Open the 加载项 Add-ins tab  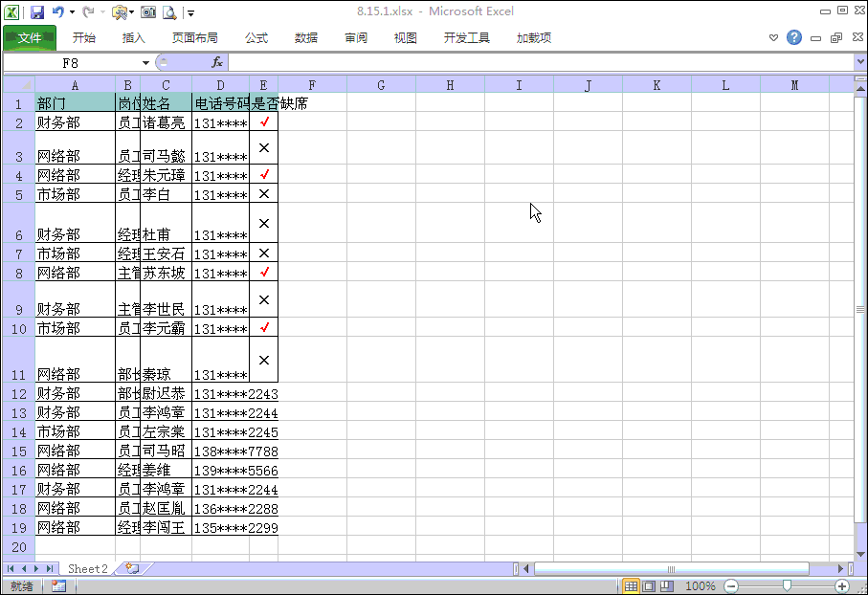(534, 37)
